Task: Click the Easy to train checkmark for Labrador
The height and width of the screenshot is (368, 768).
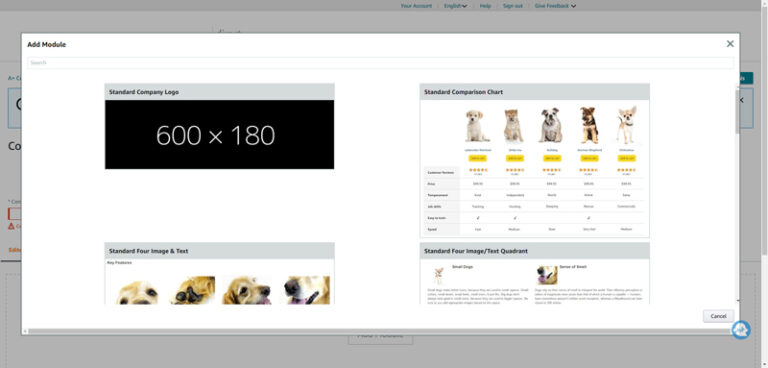Action: [x=478, y=218]
